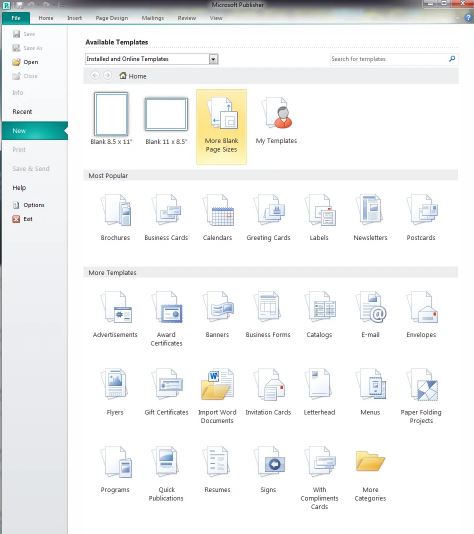Viewport: 474px width, 534px height.
Task: Select New in the backstage menu
Action: 35,131
